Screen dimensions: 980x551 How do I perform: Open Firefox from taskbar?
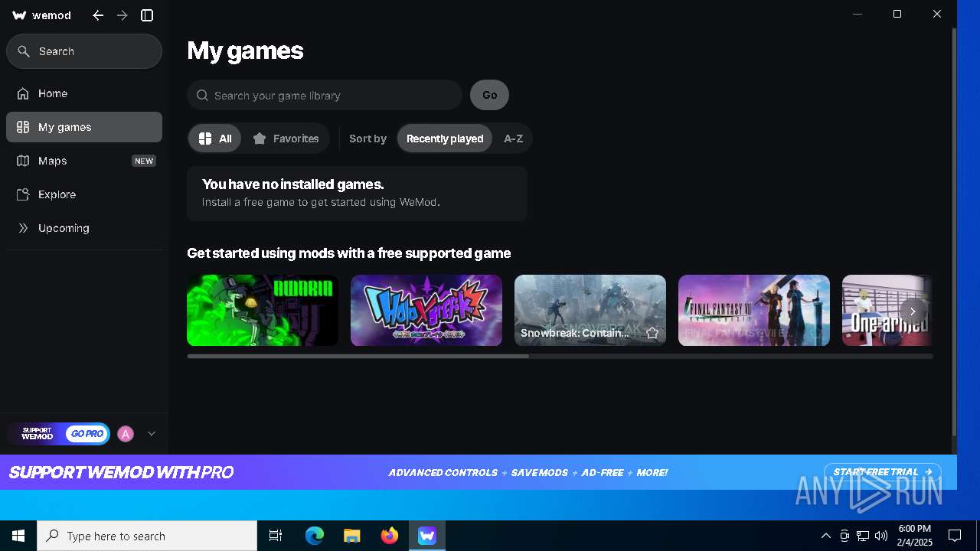[x=390, y=536]
